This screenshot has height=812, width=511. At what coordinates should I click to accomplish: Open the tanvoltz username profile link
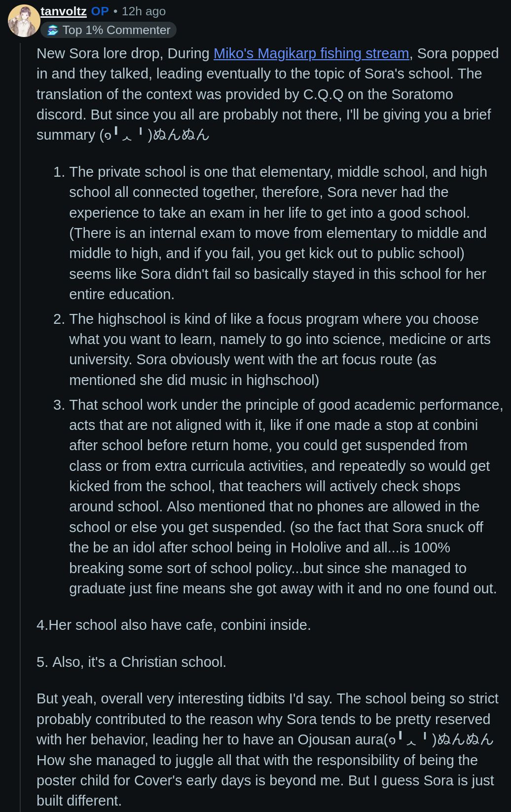[x=64, y=11]
